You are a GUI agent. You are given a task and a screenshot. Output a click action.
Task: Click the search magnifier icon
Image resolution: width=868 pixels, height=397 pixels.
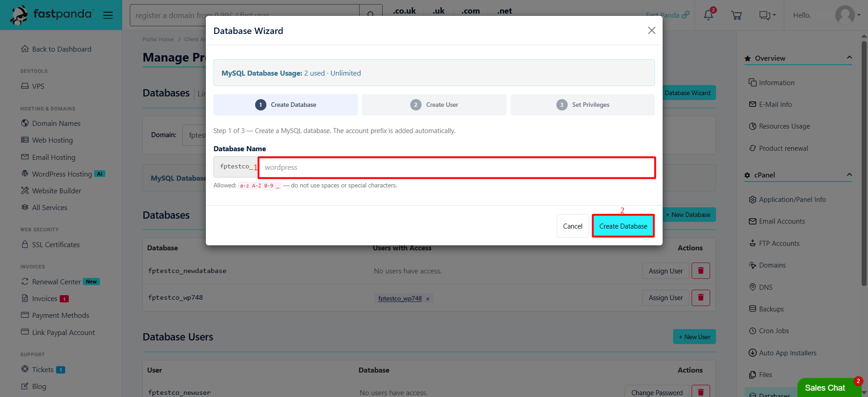[370, 15]
